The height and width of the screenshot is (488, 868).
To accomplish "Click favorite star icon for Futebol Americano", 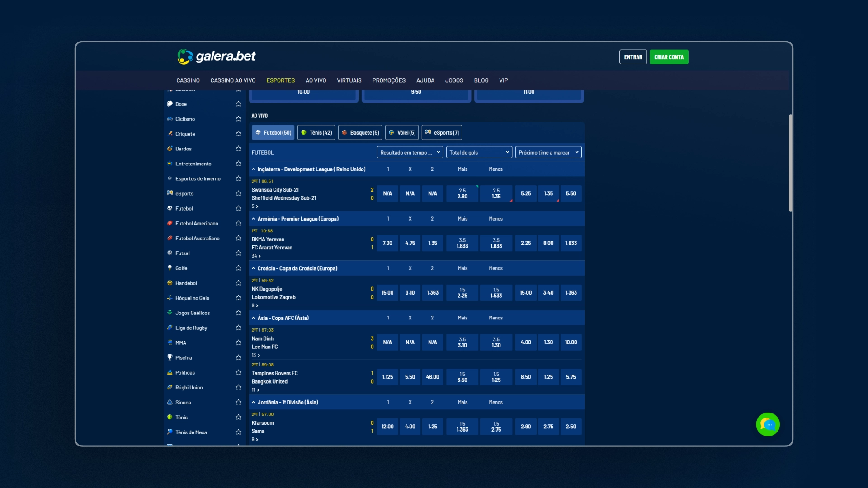I will click(238, 223).
